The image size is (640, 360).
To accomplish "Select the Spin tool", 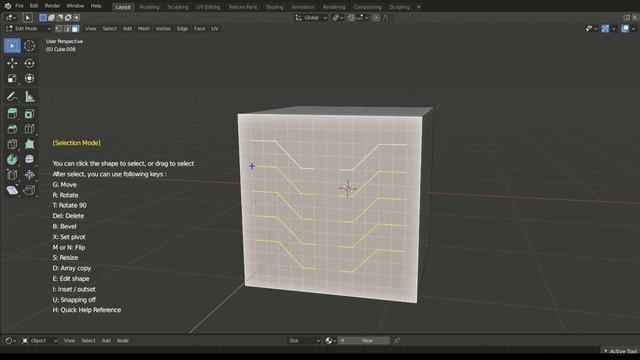I will point(12,159).
